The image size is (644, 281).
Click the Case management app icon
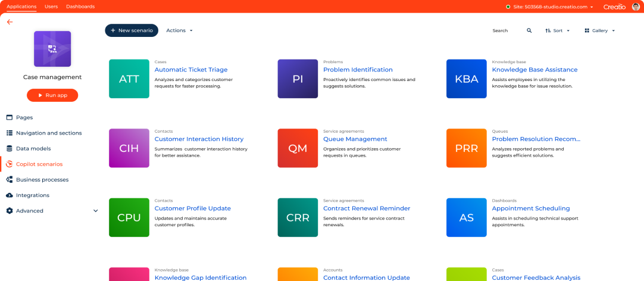click(52, 49)
